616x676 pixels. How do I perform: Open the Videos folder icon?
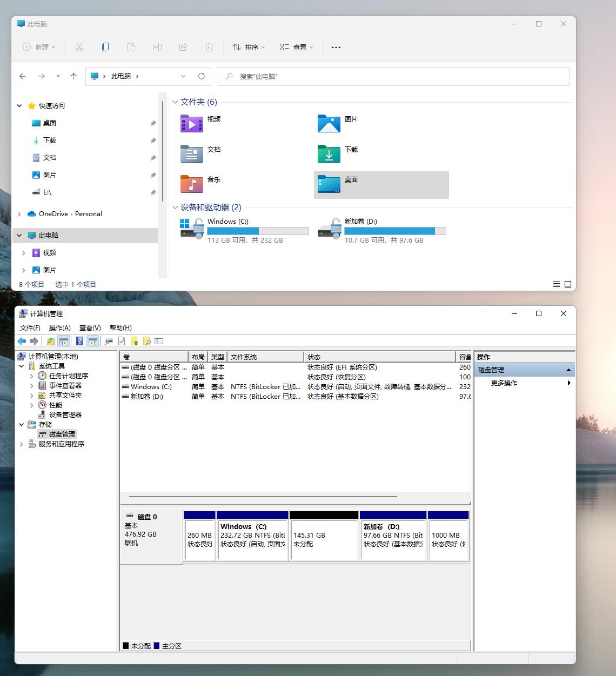point(191,124)
